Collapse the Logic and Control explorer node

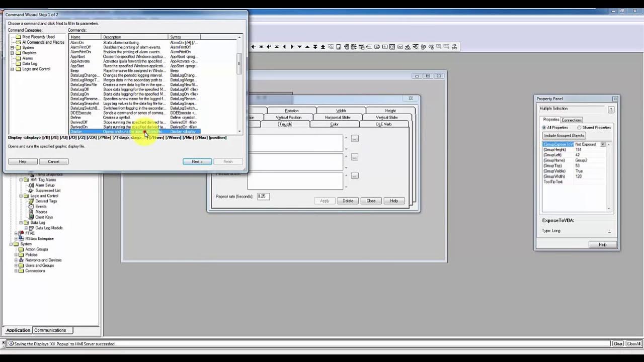21,196
